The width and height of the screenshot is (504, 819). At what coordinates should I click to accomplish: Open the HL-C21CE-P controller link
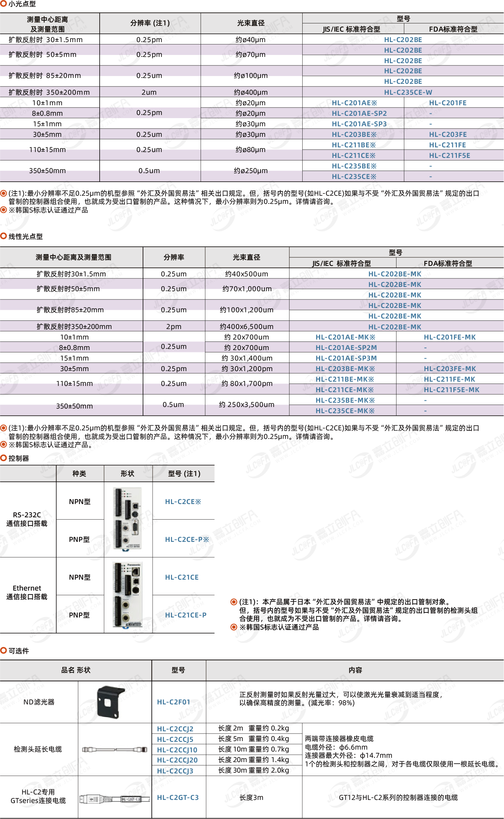[x=186, y=615]
